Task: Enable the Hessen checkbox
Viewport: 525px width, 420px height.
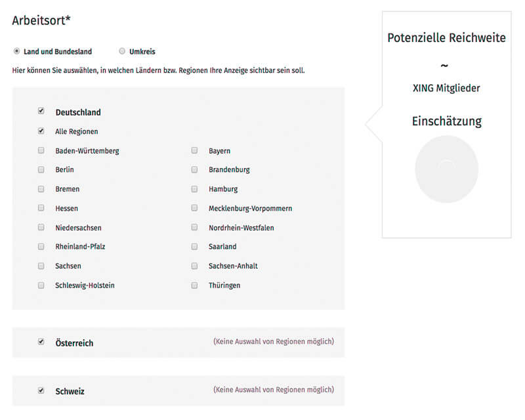Action: point(41,208)
